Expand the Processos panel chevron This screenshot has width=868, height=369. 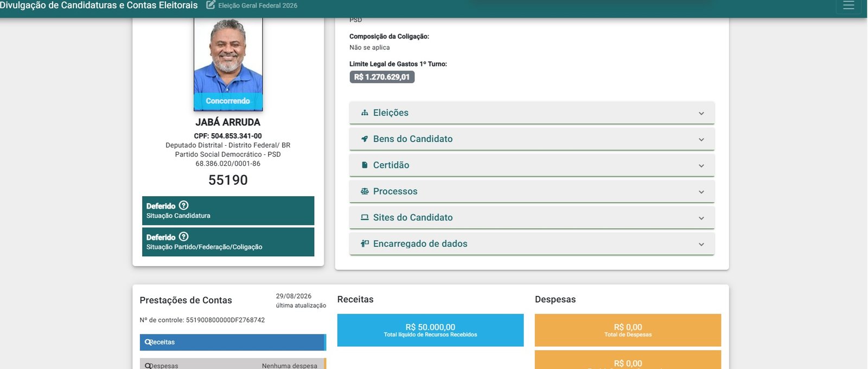701,192
